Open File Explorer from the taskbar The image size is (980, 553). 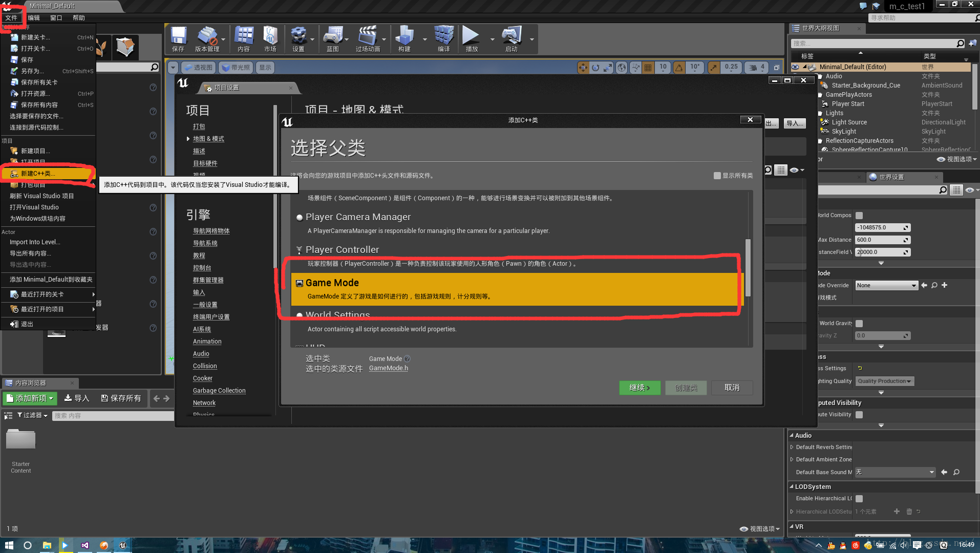pos(47,545)
